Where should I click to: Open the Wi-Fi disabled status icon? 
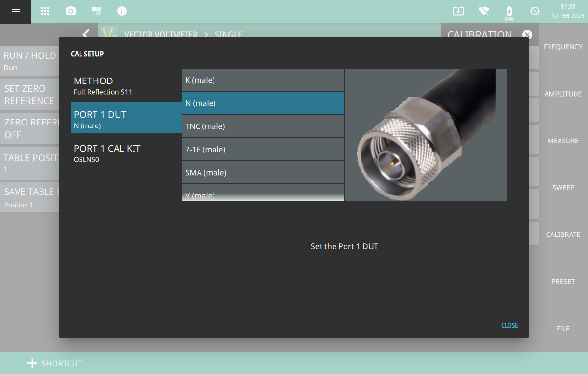coord(483,11)
